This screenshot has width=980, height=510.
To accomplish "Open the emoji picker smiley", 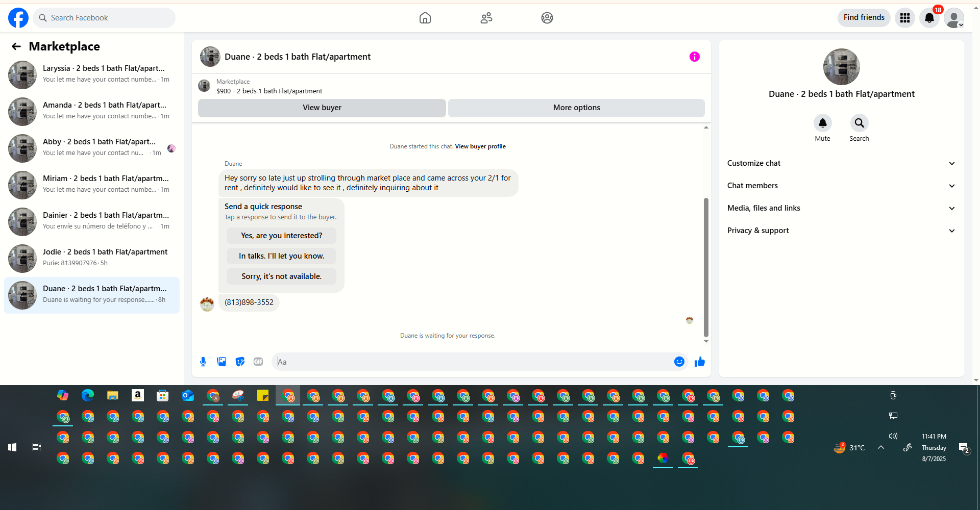I will tap(679, 362).
